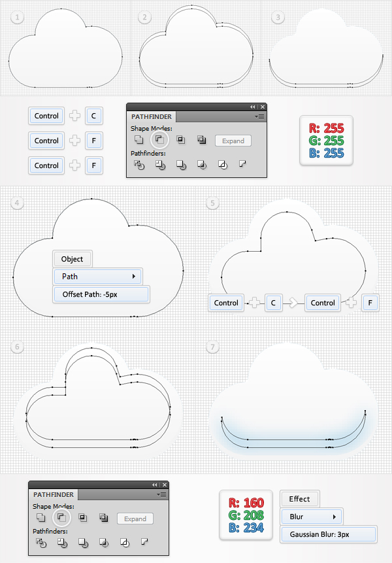Viewport: 392px width, 563px height.
Task: Click Unite icon in lower Pathfinder panel
Action: tap(41, 517)
